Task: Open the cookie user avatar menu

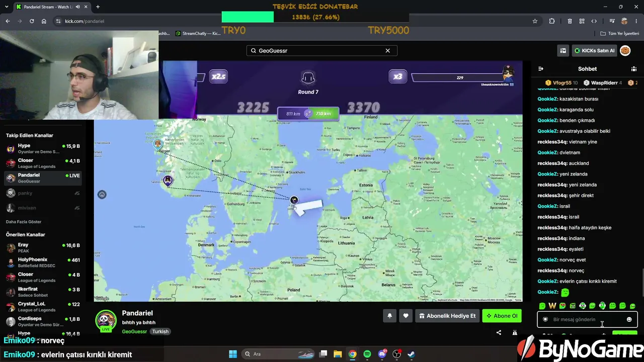Action: click(x=625, y=51)
